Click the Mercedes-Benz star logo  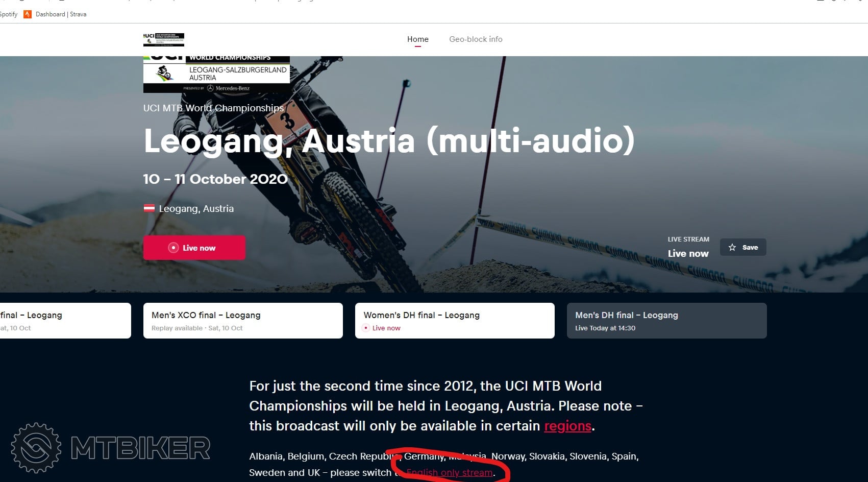click(x=210, y=88)
